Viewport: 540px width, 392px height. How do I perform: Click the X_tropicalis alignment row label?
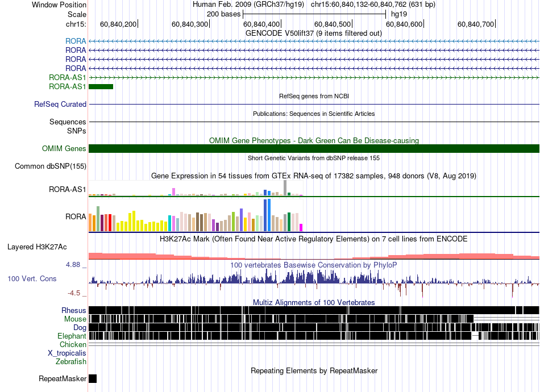67,353
